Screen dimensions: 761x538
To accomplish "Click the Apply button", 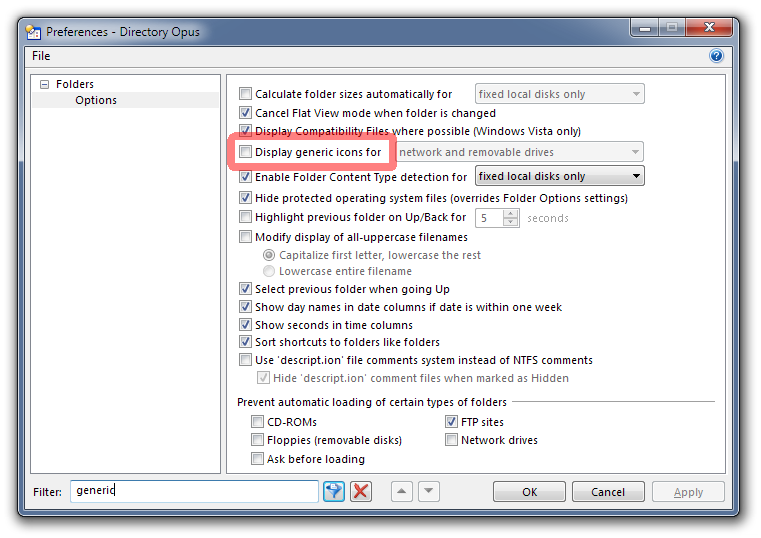I will tap(688, 492).
